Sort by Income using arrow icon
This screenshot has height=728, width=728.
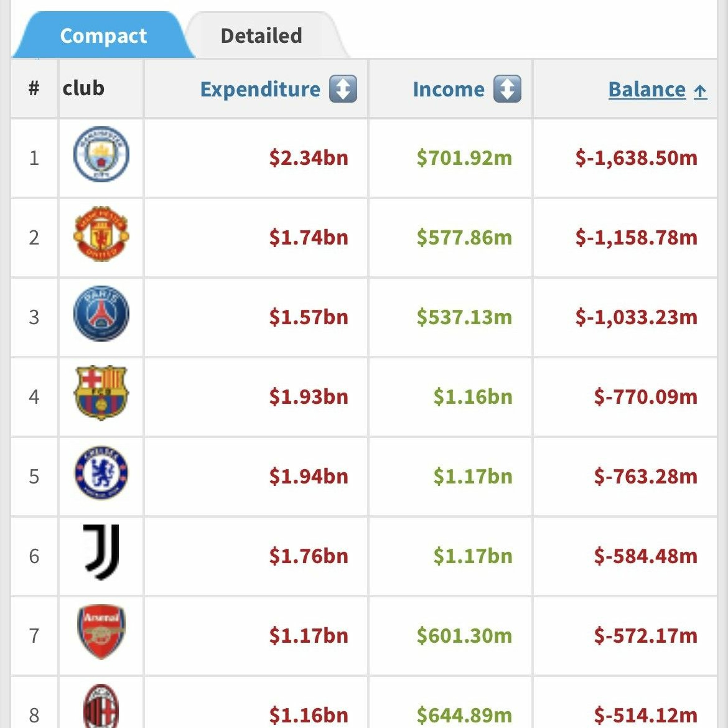click(x=507, y=89)
